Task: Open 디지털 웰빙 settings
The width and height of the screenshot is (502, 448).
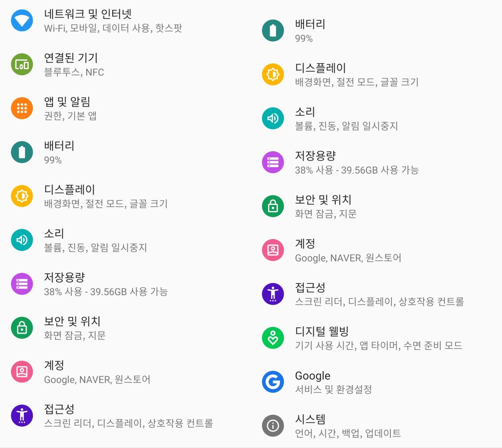Action: (x=376, y=338)
